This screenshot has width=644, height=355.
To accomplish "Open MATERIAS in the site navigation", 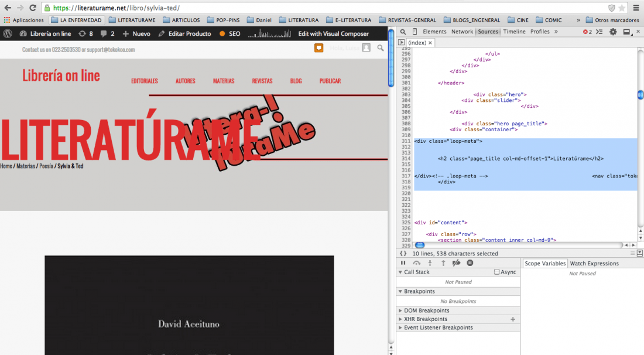I will click(x=224, y=81).
